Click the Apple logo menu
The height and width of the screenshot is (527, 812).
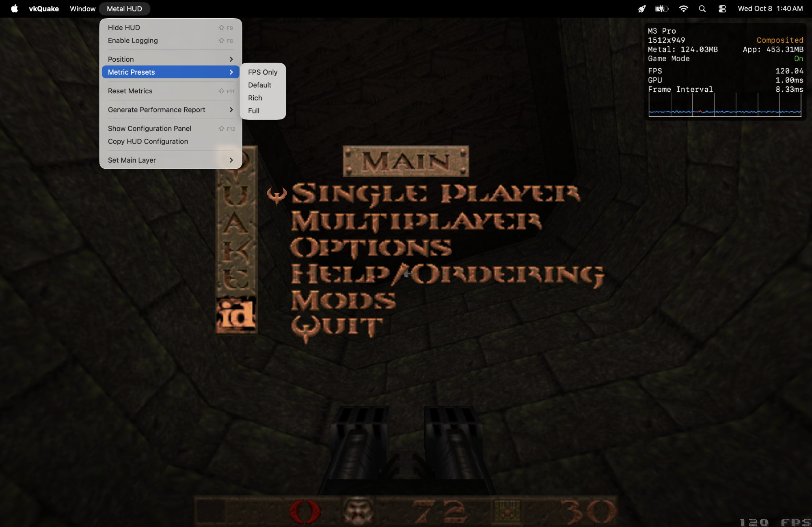pos(14,9)
